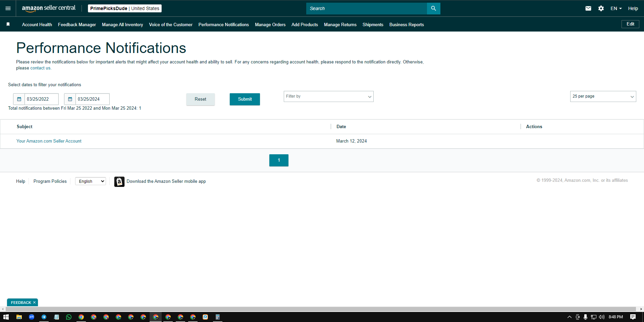
Task: Show hidden system tray icons
Action: click(x=569, y=317)
